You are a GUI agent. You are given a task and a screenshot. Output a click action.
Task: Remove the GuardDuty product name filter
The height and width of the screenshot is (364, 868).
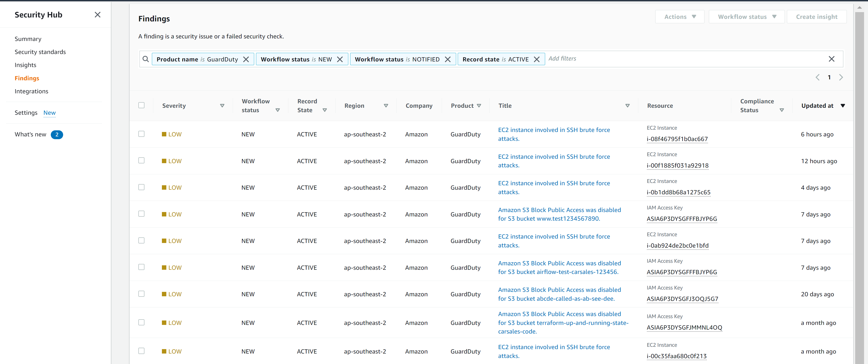point(246,59)
